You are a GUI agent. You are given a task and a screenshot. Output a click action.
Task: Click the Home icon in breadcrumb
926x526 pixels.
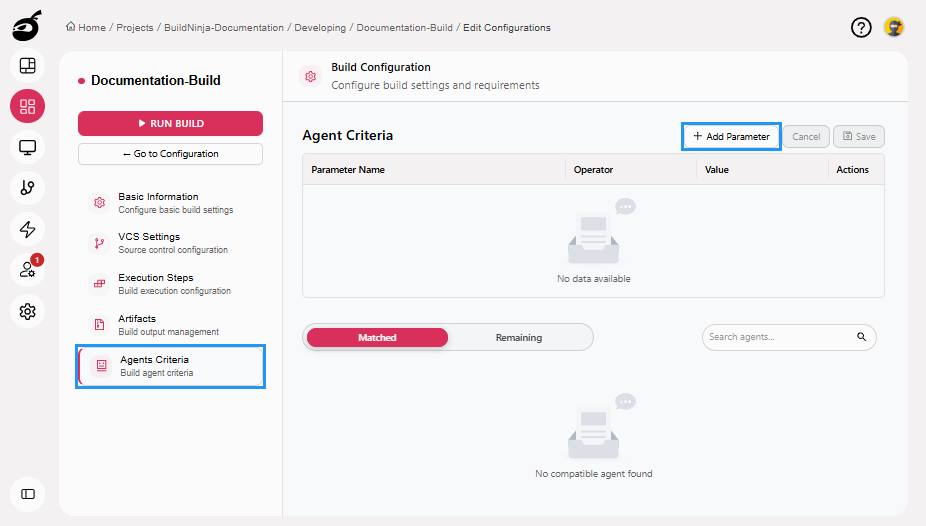(x=71, y=27)
